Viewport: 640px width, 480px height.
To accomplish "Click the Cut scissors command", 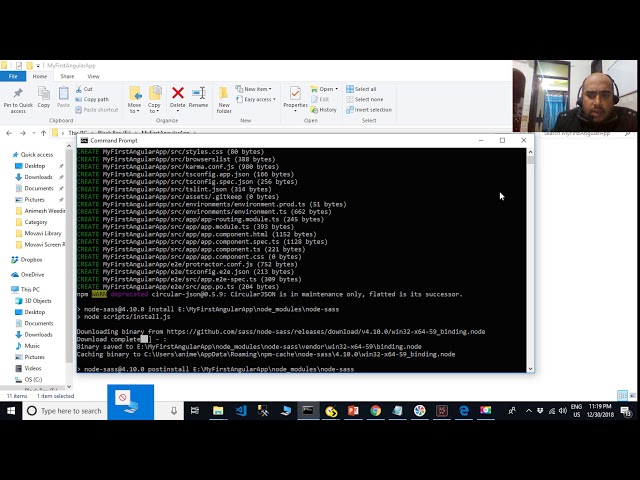I will pos(84,89).
